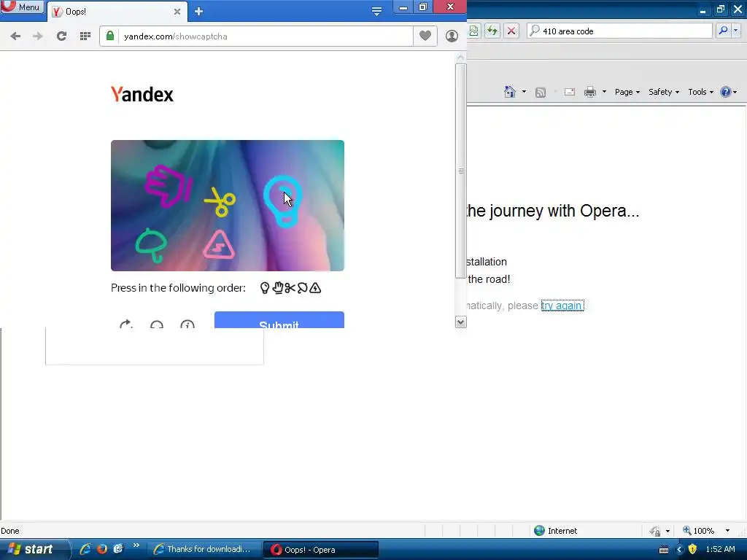Click the compatibility view icon in Internet Explorer
The width and height of the screenshot is (747, 560).
pyautogui.click(x=473, y=31)
